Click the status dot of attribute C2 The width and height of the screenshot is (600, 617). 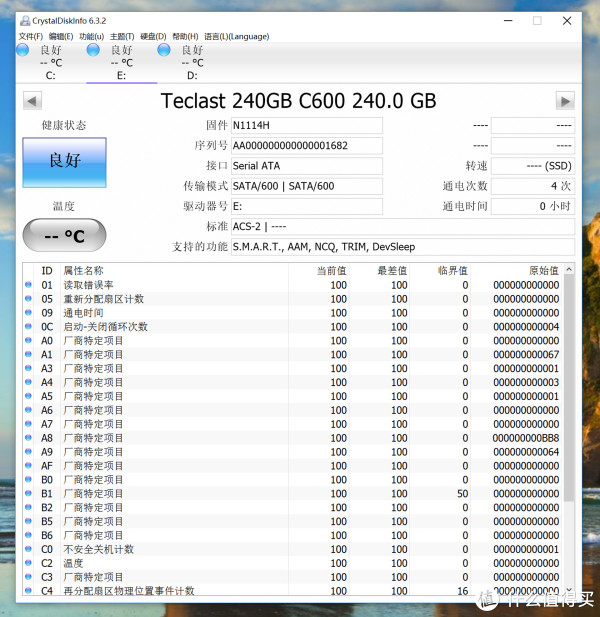coord(28,563)
